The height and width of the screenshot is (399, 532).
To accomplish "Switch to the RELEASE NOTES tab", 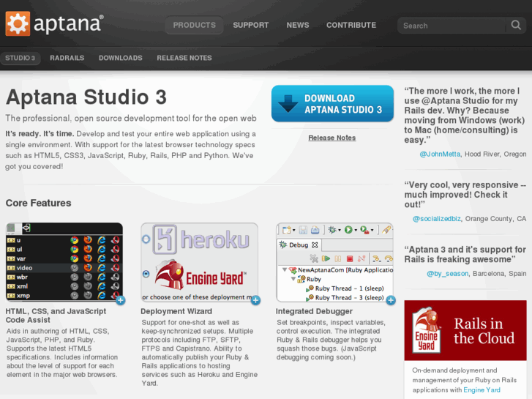I will pos(184,58).
